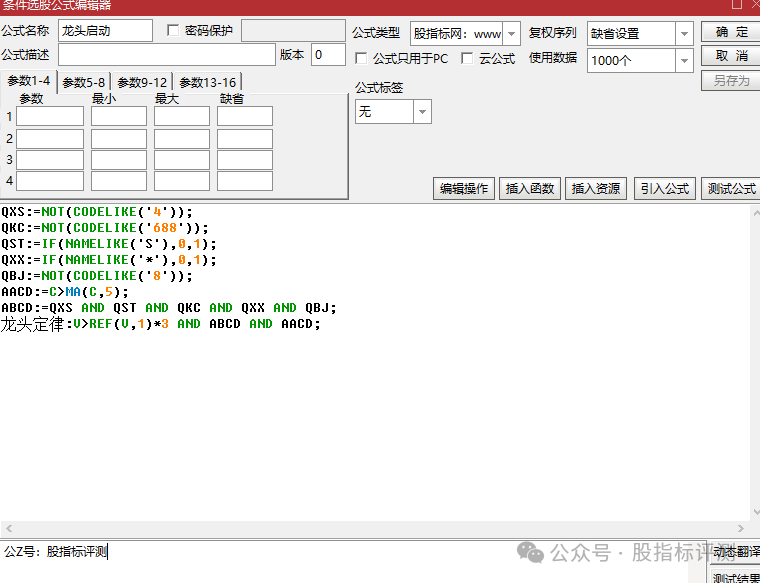Click the editor's vertical scrollbar up arrow
This screenshot has height=583, width=760.
tap(756, 212)
